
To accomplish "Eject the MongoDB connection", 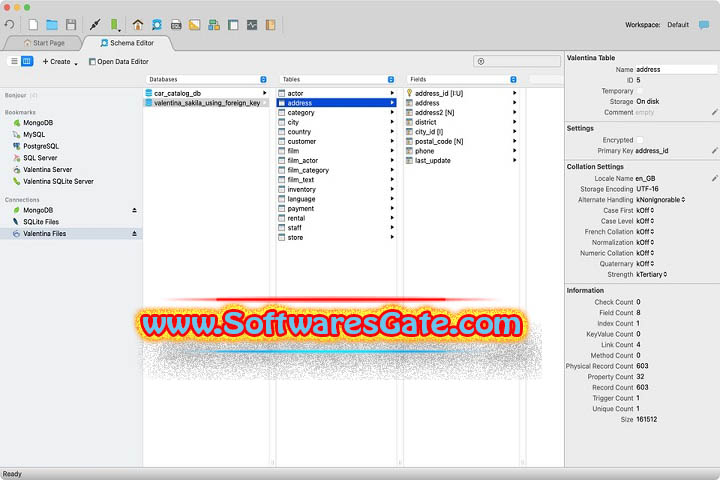I will point(135,210).
